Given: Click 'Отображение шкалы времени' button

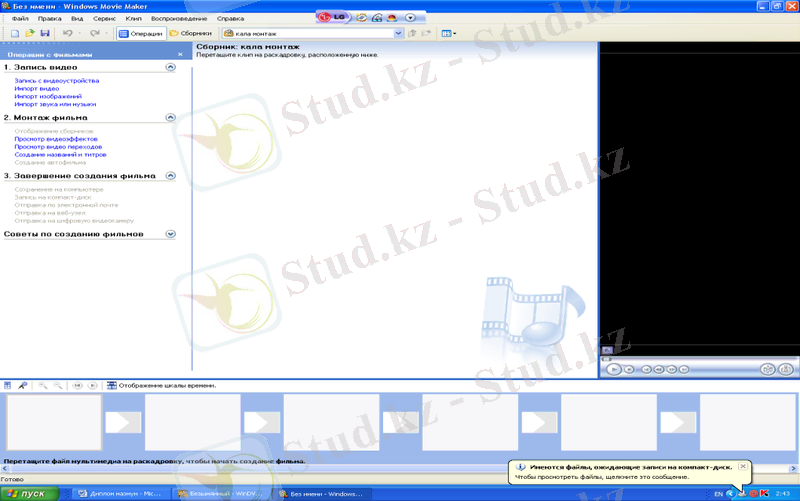Looking at the screenshot, I should point(161,386).
